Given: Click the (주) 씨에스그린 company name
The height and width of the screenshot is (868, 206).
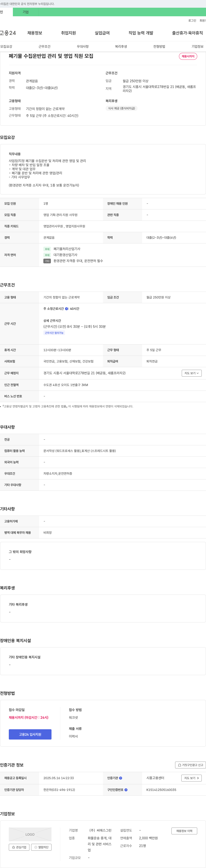Looking at the screenshot, I should point(100,830).
